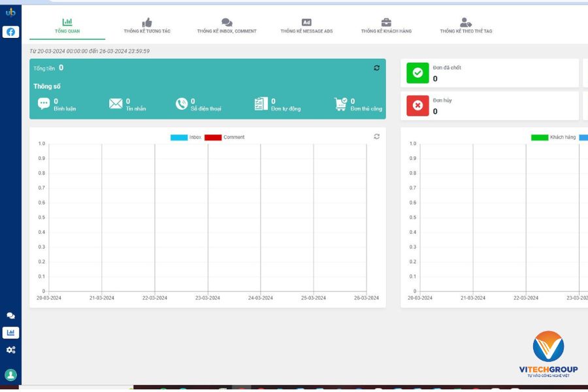
Task: Click the Thông số heading
Action: click(x=47, y=86)
